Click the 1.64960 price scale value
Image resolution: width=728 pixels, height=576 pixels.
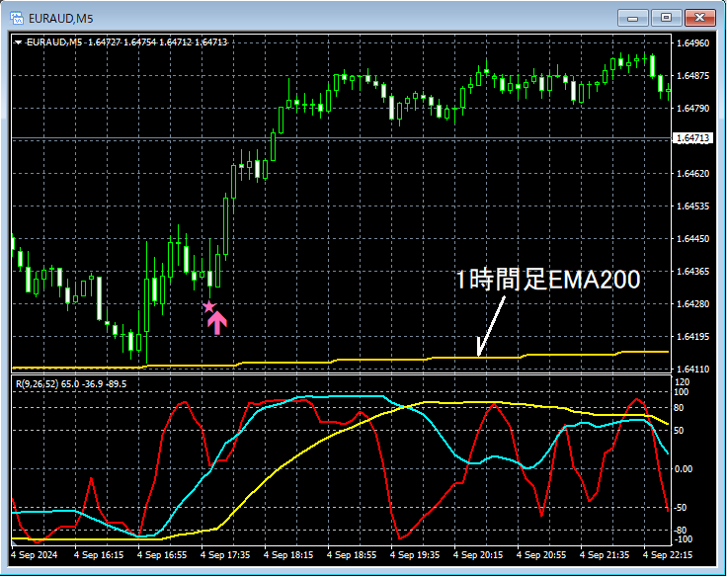click(692, 43)
